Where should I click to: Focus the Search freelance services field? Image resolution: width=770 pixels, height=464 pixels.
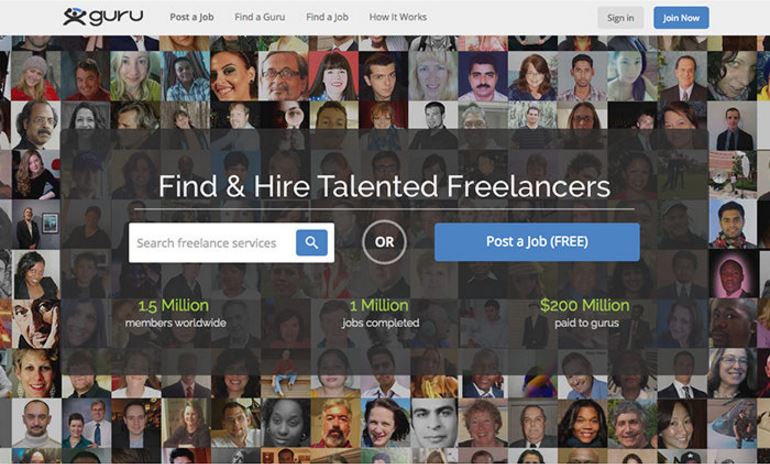(212, 243)
